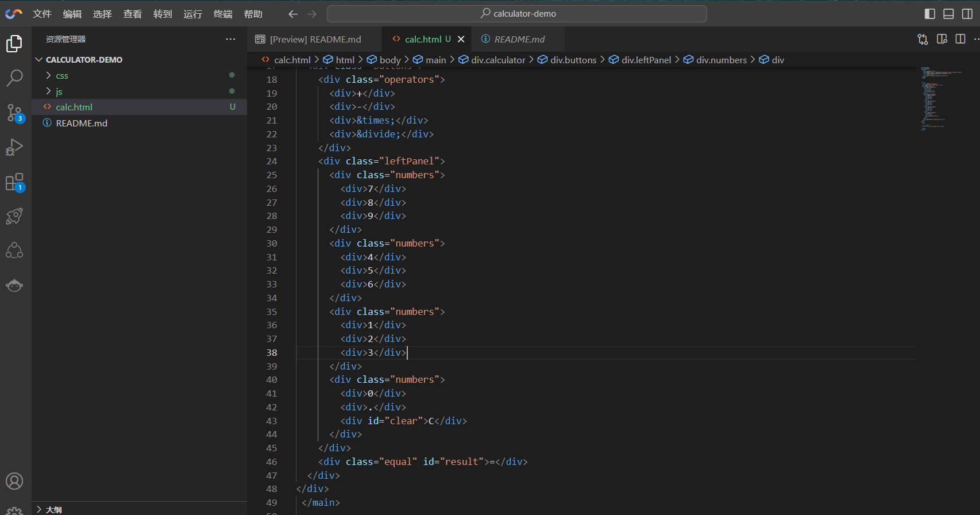Open the html breadcrumb item
This screenshot has height=515, width=980.
(339, 60)
